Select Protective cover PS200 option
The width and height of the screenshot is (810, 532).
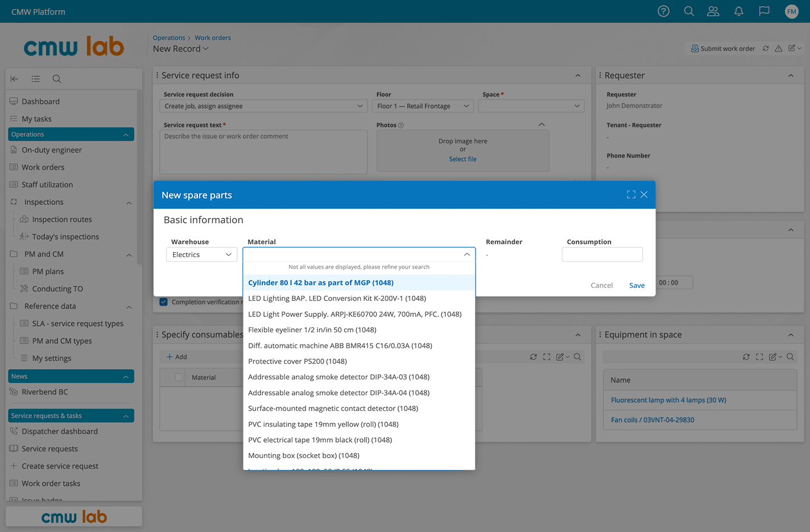click(359, 361)
